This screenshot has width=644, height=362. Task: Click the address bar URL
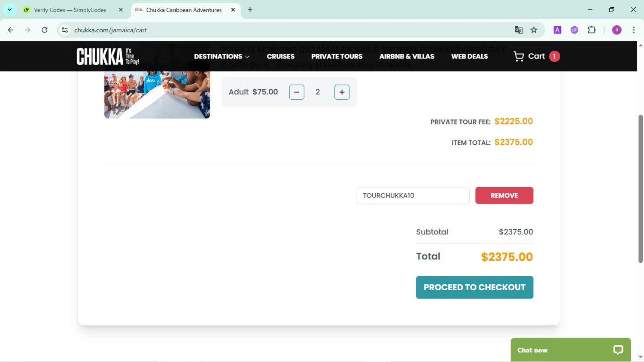coord(111,30)
